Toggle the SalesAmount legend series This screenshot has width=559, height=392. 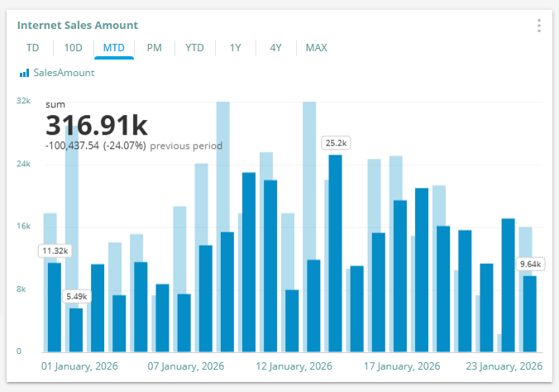[x=64, y=73]
